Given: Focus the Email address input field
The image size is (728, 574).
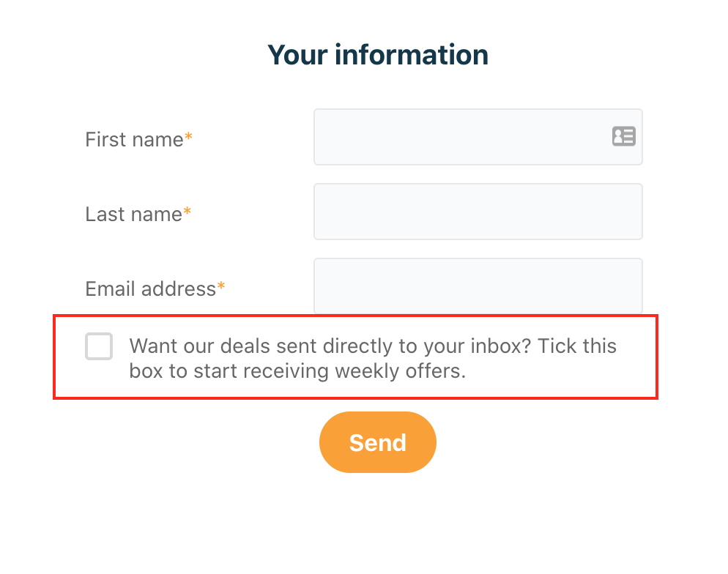Looking at the screenshot, I should [x=478, y=286].
